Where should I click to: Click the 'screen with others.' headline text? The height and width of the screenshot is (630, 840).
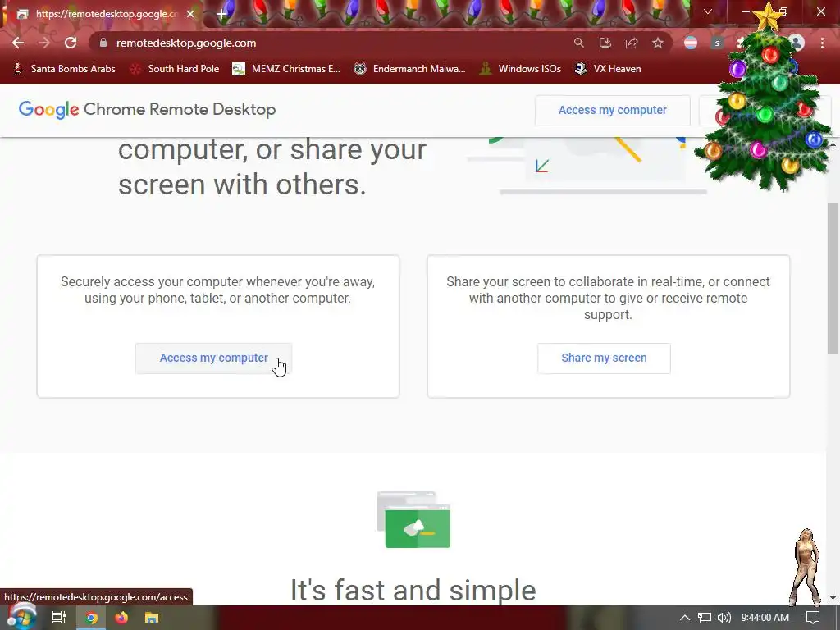coord(242,185)
